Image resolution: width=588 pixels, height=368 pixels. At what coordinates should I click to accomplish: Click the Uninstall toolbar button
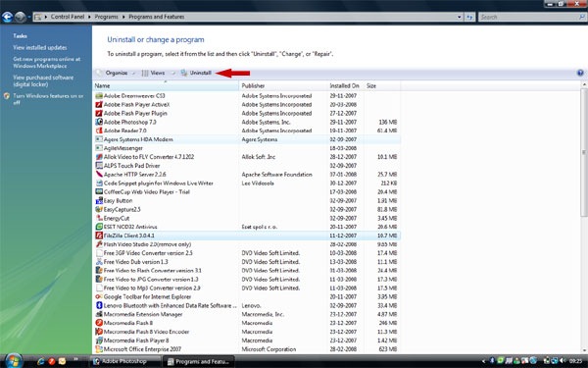196,73
